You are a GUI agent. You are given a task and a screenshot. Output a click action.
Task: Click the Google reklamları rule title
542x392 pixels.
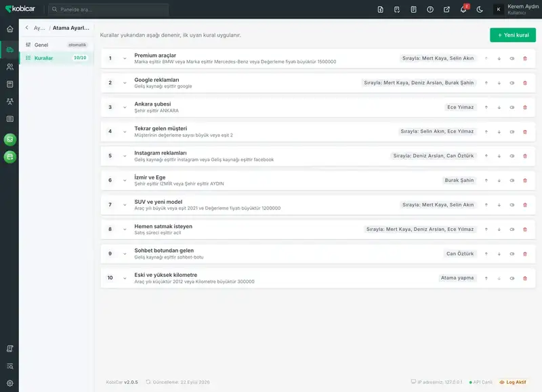point(157,80)
